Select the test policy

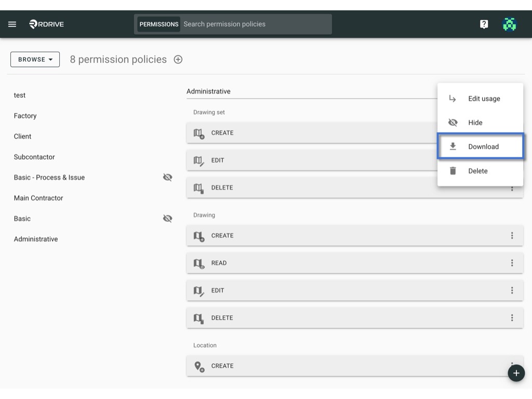click(x=20, y=96)
